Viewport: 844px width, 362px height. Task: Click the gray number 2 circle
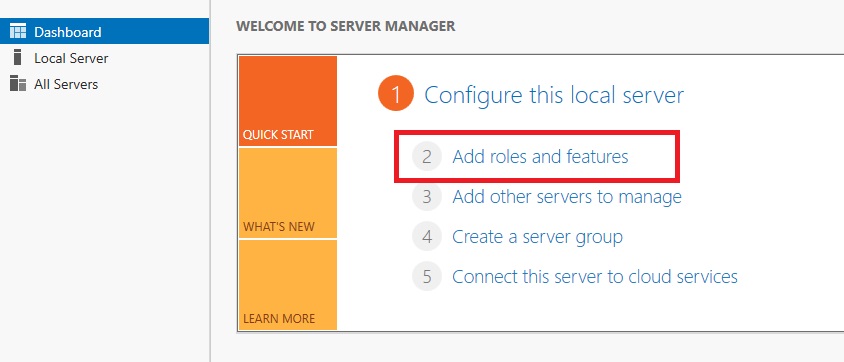[x=427, y=157]
